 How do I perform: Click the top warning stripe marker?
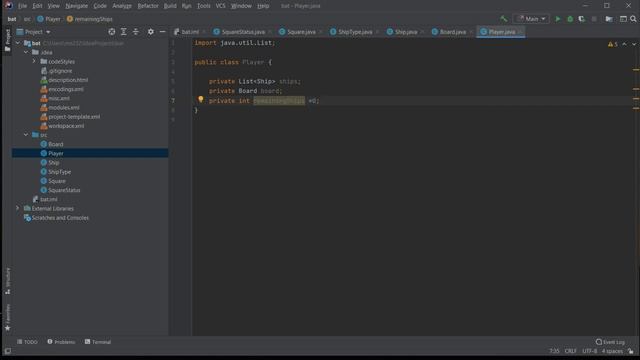[x=636, y=69]
